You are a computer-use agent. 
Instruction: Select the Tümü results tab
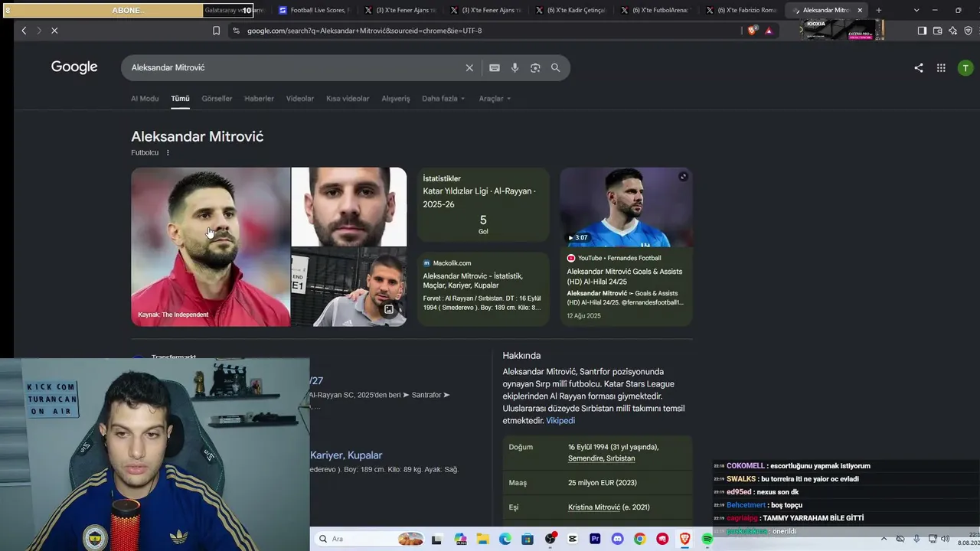tap(180, 99)
